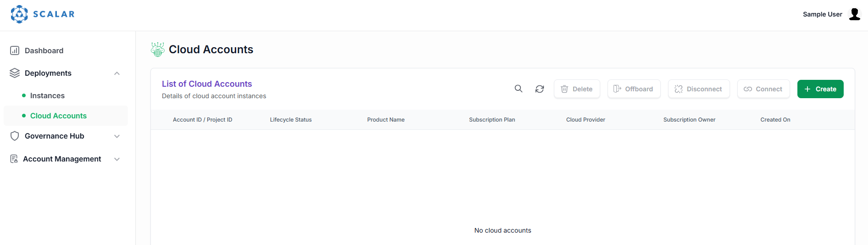Click the Subscription Plan column header
The image size is (868, 245).
click(x=492, y=120)
